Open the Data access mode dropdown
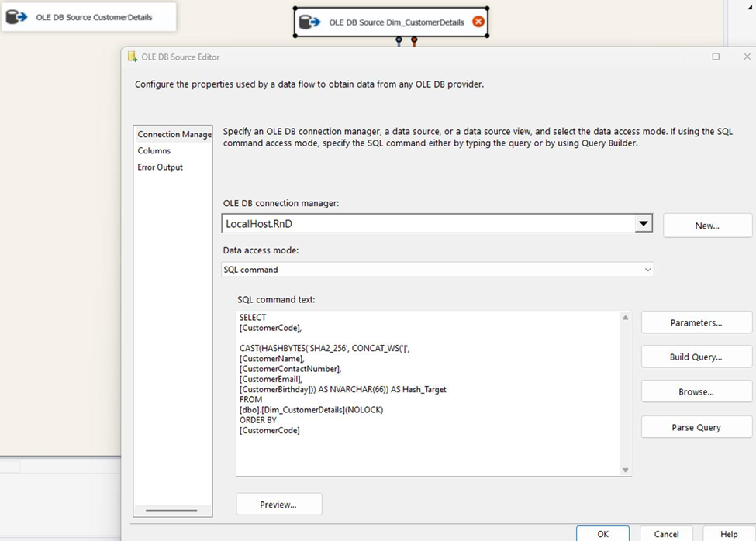The height and width of the screenshot is (541, 756). tap(644, 269)
